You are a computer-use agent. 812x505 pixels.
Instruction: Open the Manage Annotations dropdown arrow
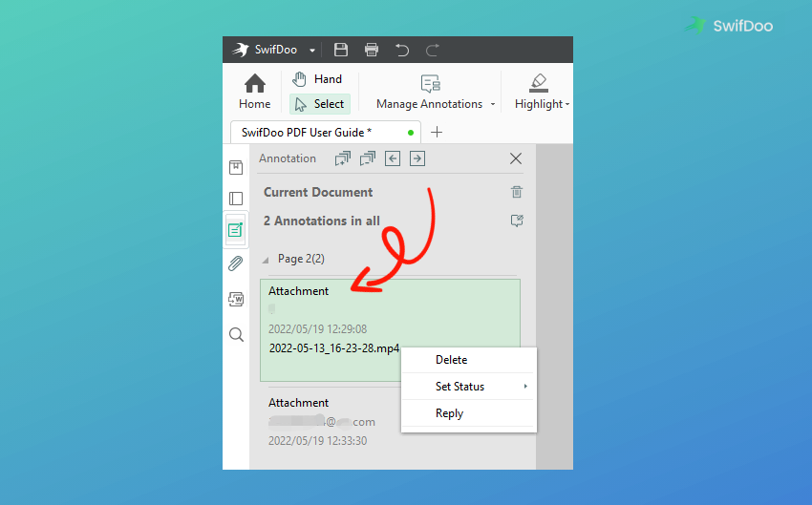[x=493, y=104]
